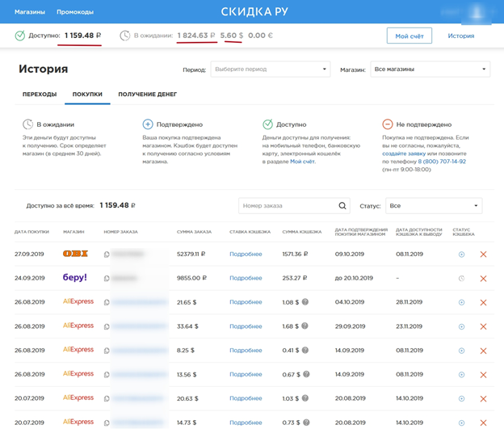Open the Статус filter dropdown

pos(434,206)
